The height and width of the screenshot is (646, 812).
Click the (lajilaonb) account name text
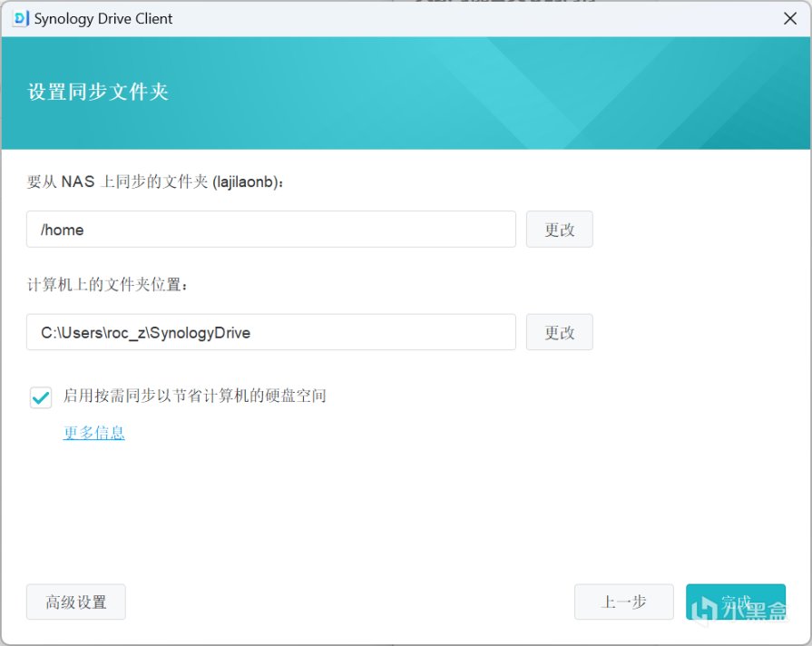click(243, 181)
